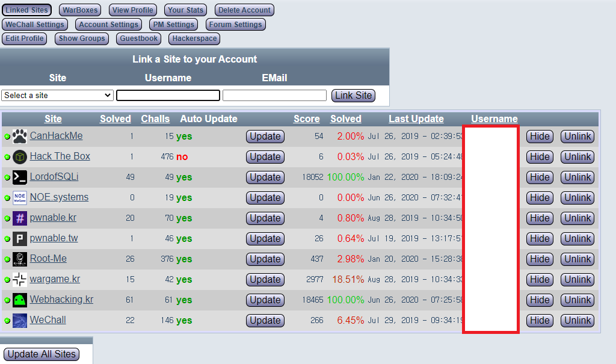The height and width of the screenshot is (364, 616).
Task: Open the Select a site dropdown
Action: point(57,96)
